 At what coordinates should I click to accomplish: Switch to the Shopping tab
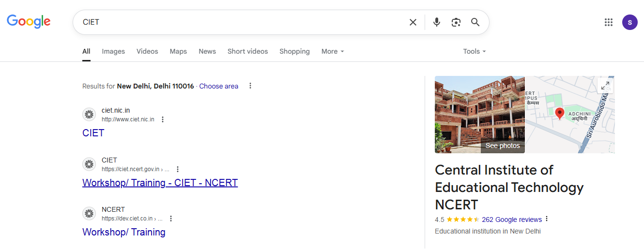click(294, 51)
